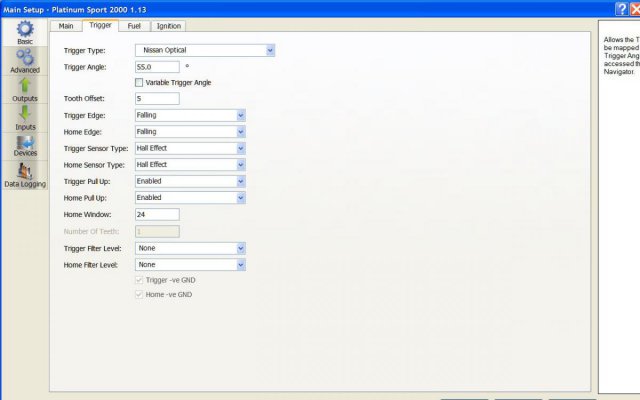
Task: Open the Home Filter Level dropdown
Action: tap(241, 265)
